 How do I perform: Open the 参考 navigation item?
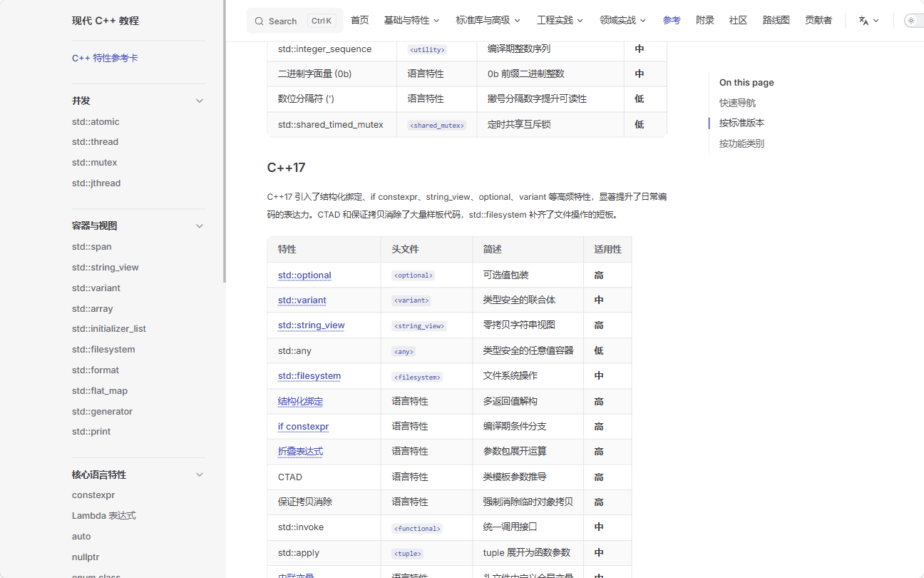coord(672,20)
